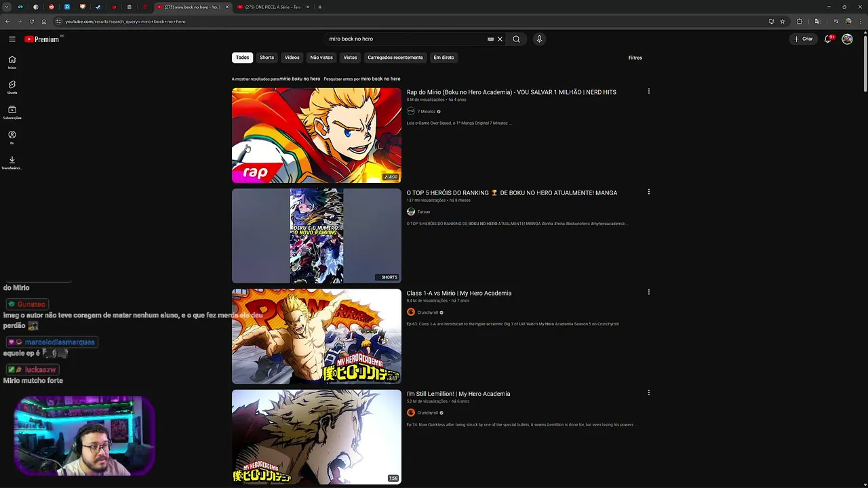Click the Tatsun channel avatar
Image resolution: width=868 pixels, height=488 pixels.
click(x=410, y=211)
